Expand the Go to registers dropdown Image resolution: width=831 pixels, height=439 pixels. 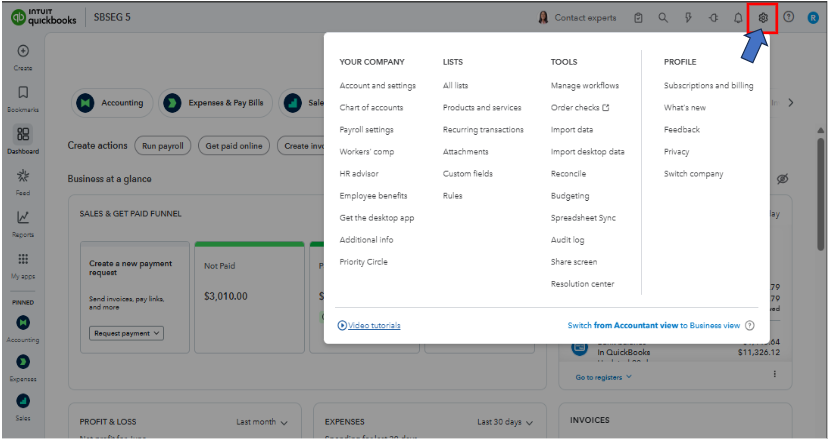(x=604, y=377)
